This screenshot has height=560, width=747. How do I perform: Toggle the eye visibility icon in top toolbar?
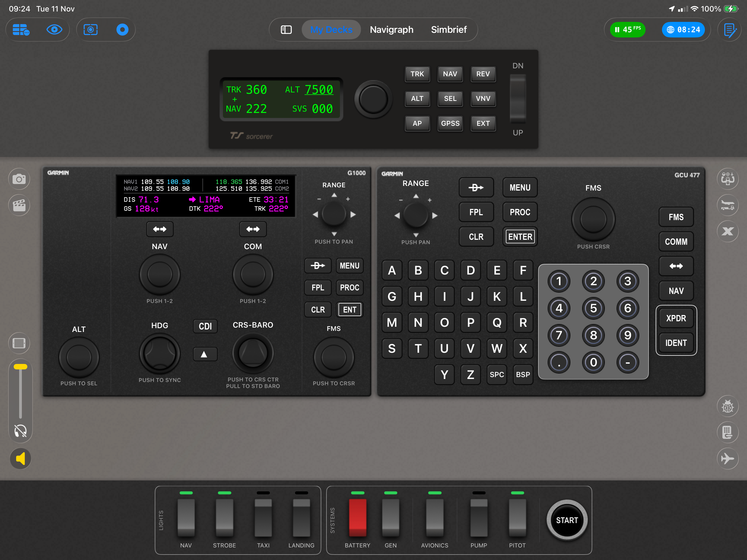coord(54,30)
